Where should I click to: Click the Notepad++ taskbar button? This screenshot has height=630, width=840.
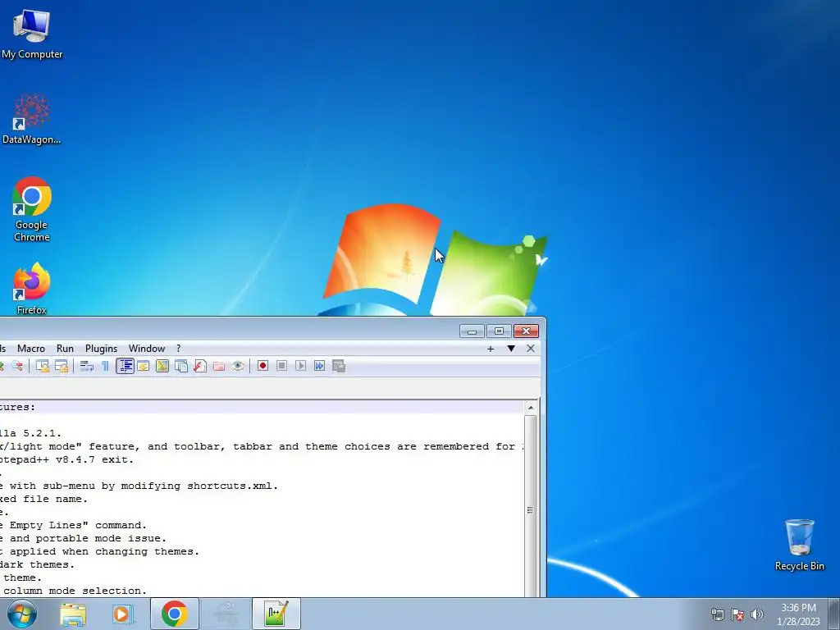[276, 614]
